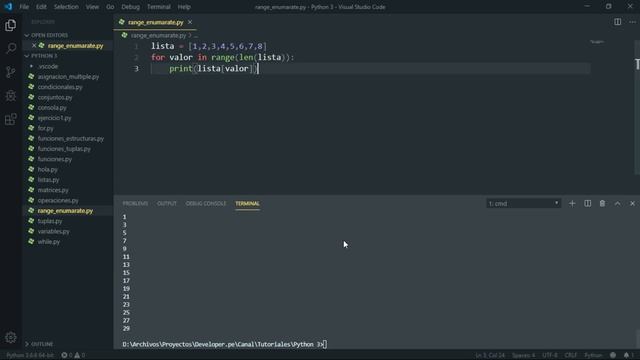Open tuplas.py file
Viewport: 640px width, 360px height.
click(x=50, y=221)
